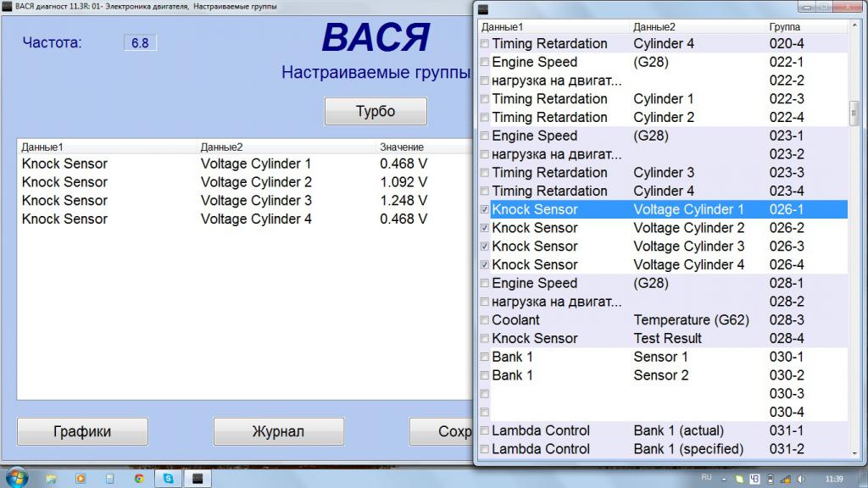Enable Timing Retardation Cylinder 3 023-3

pyautogui.click(x=484, y=173)
